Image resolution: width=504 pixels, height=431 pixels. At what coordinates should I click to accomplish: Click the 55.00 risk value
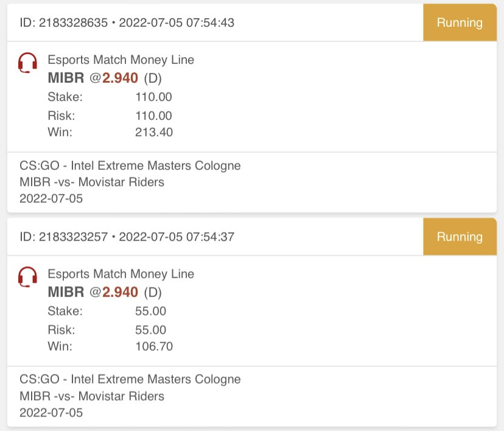click(x=150, y=330)
